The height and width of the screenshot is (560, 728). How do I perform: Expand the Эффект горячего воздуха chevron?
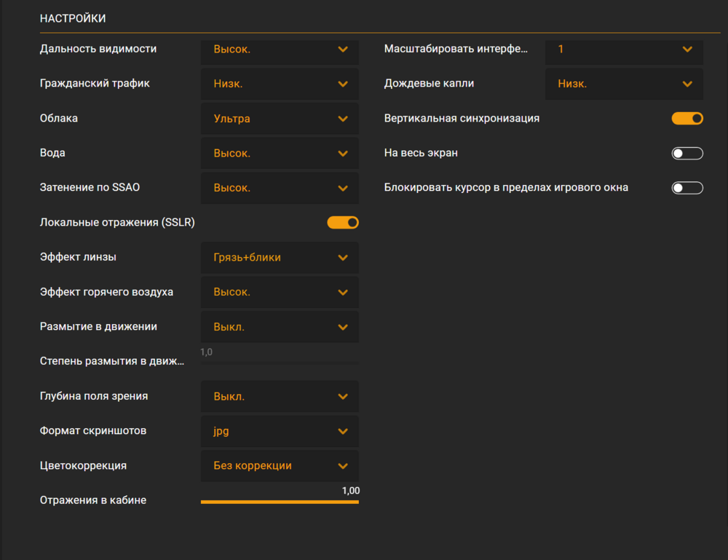pos(343,292)
